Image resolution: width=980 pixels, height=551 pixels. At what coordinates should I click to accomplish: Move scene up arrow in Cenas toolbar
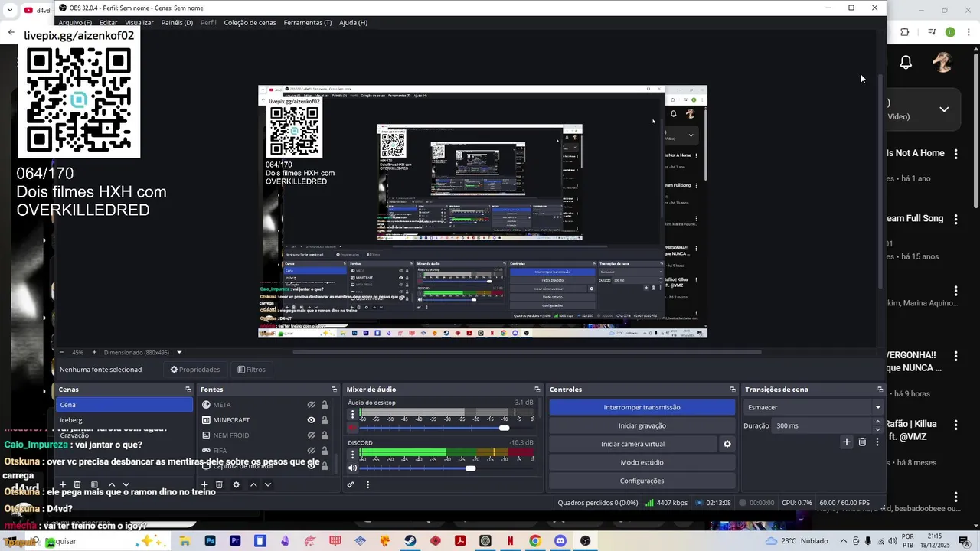click(x=111, y=484)
